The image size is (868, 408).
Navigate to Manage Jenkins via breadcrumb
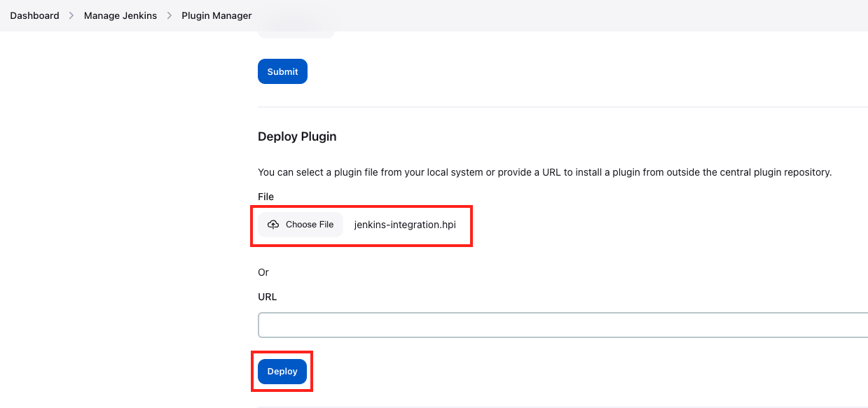(x=120, y=15)
